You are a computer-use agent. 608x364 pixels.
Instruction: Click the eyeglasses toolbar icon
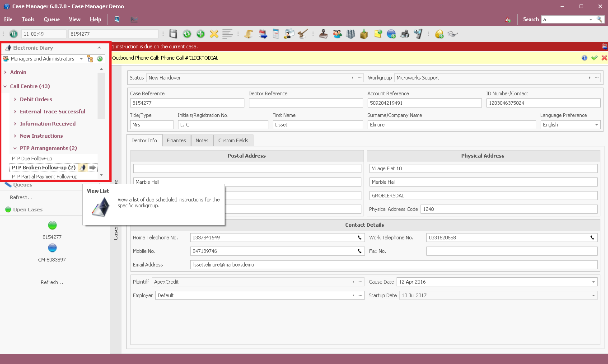click(x=453, y=34)
